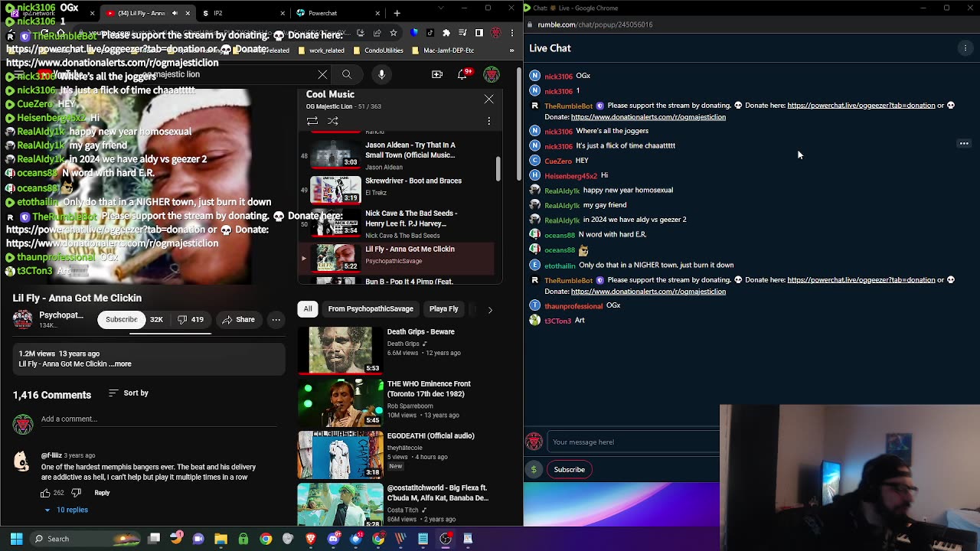
Task: Open a new browser tab
Action: (x=397, y=13)
